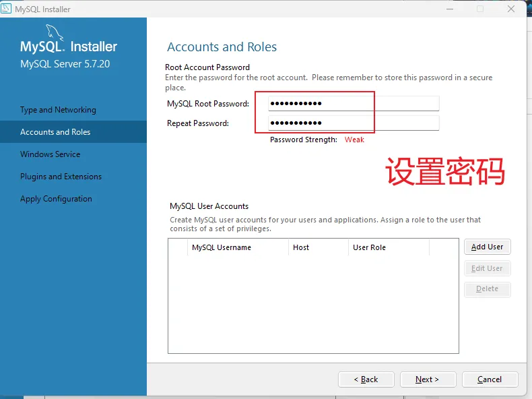This screenshot has height=399, width=532.
Task: Open the Windows Service step
Action: [50, 154]
